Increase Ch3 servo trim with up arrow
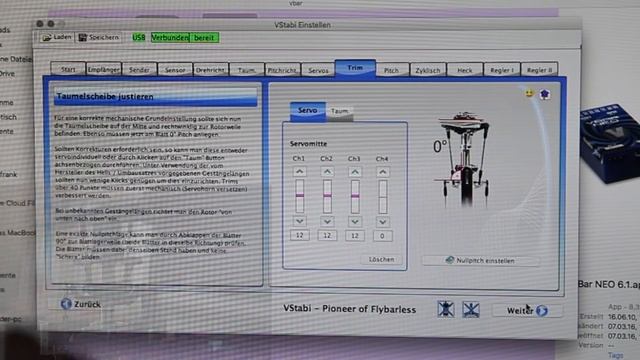Viewport: 640px width, 360px height. point(355,172)
